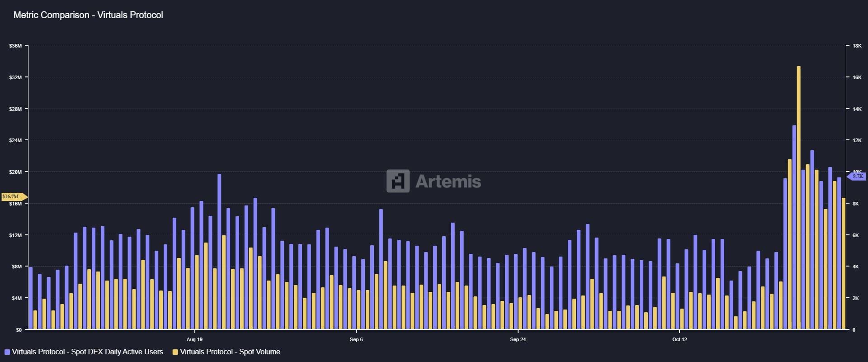Click the 18K label on right axis
The width and height of the screenshot is (868, 362).
857,46
